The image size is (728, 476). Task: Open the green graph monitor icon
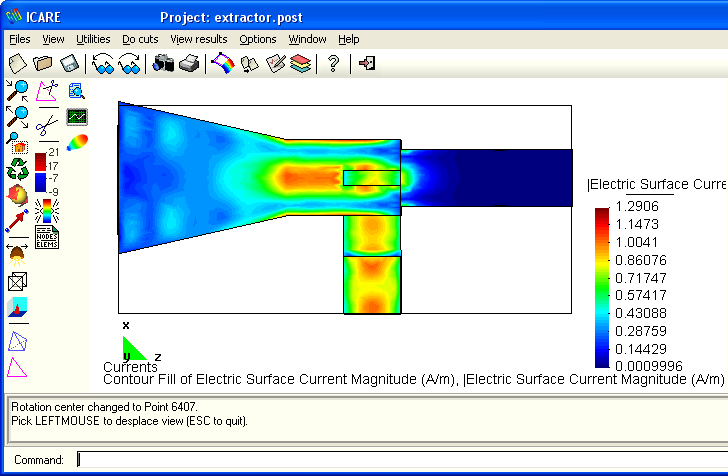click(77, 117)
